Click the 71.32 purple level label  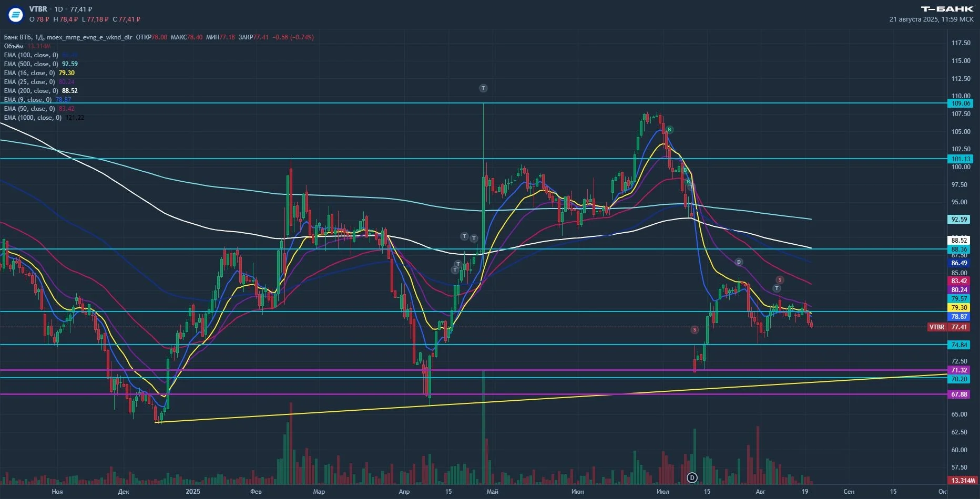click(x=959, y=370)
